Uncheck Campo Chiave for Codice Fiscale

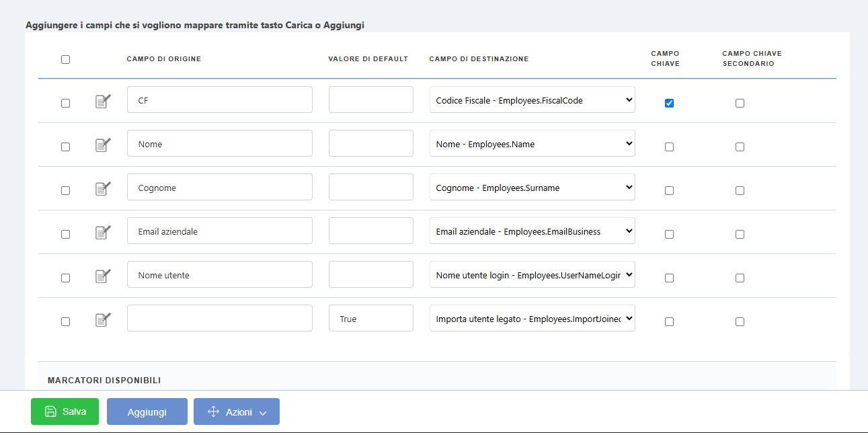(669, 103)
